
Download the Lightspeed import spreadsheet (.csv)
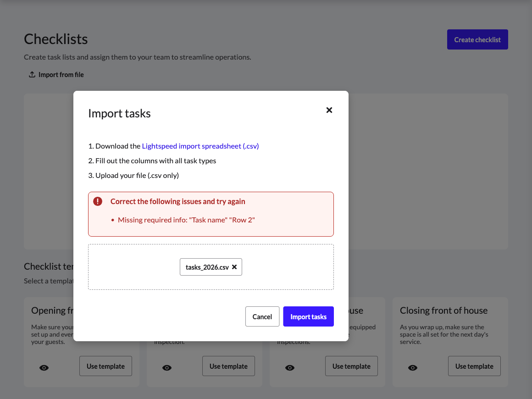click(200, 146)
